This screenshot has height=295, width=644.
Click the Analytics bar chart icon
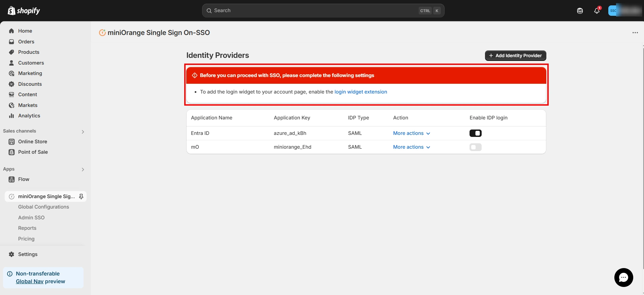tap(11, 116)
